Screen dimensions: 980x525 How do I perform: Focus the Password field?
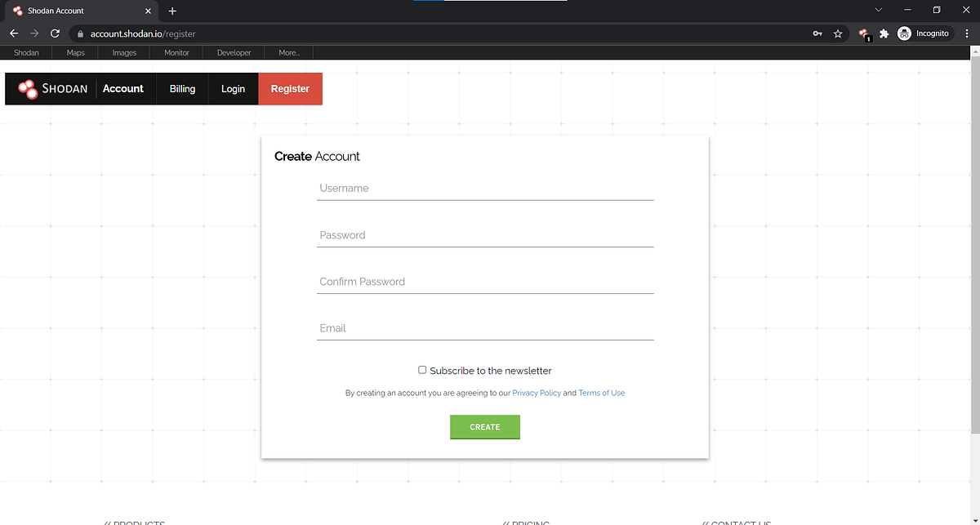pyautogui.click(x=485, y=235)
